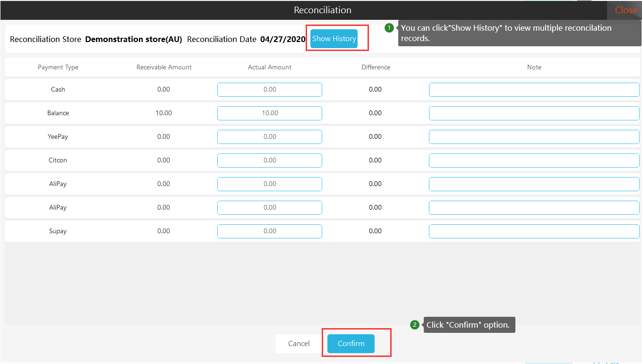Viewport: 642px width, 364px height.
Task: Click the Cash actual amount field
Action: pos(269,90)
